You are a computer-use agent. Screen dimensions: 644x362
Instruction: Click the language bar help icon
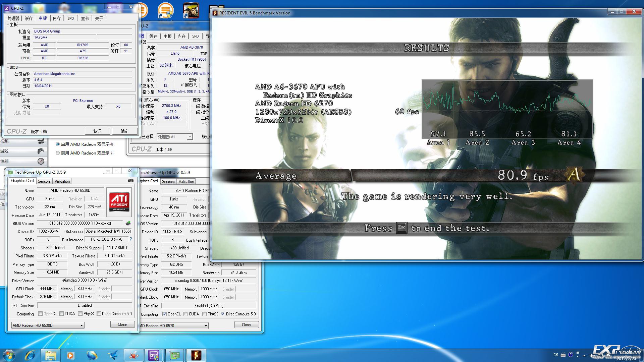(571, 355)
